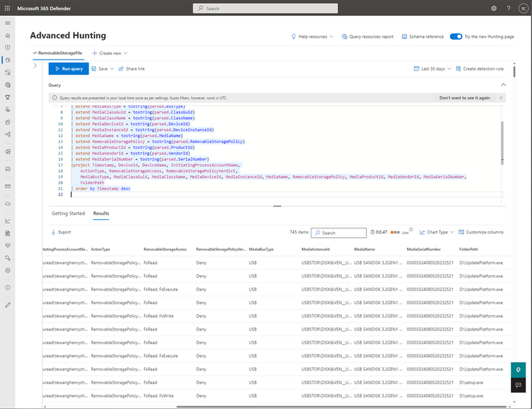Run the query with the Run query button
Screen dimensions: 532x409
[68, 68]
